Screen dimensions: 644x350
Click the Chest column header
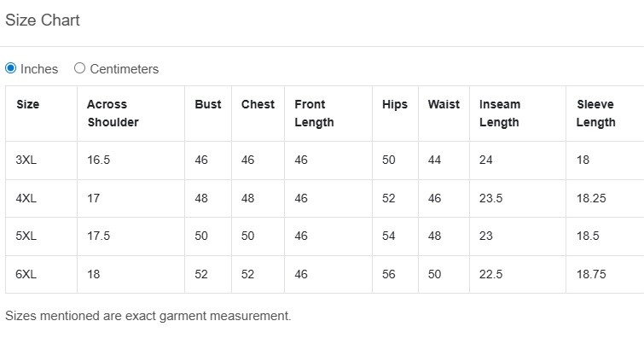258,104
